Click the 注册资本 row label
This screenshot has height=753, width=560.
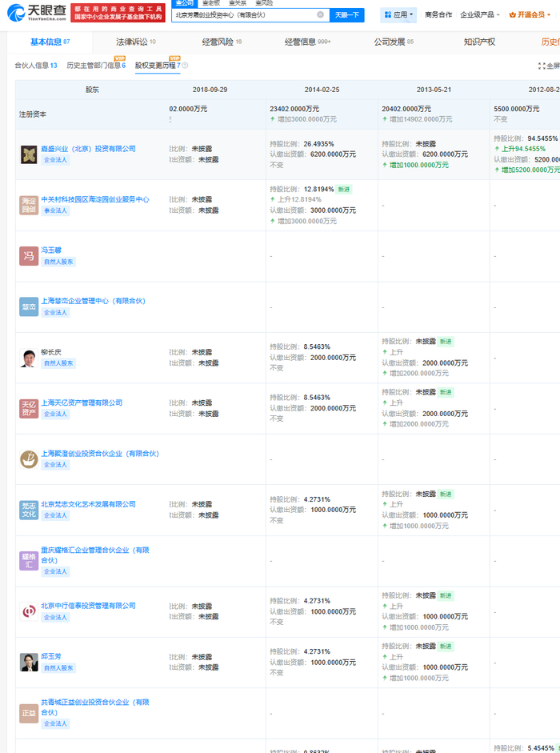pyautogui.click(x=33, y=114)
